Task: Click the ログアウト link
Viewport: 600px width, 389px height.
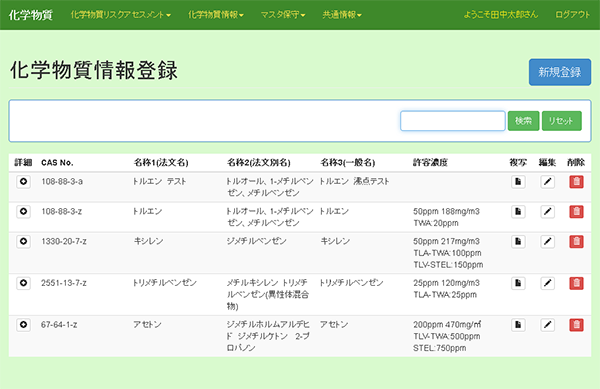Action: [572, 15]
